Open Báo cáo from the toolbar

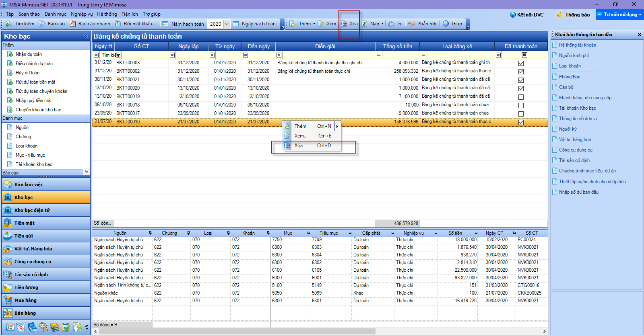[52, 24]
